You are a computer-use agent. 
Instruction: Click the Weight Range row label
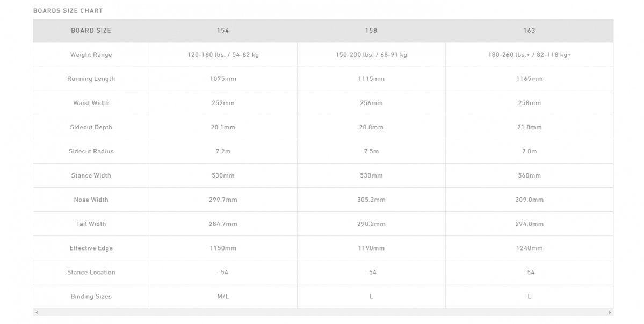pos(91,55)
